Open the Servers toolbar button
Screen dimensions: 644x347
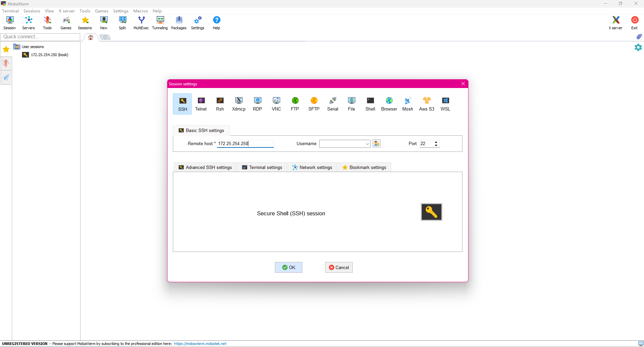(29, 23)
